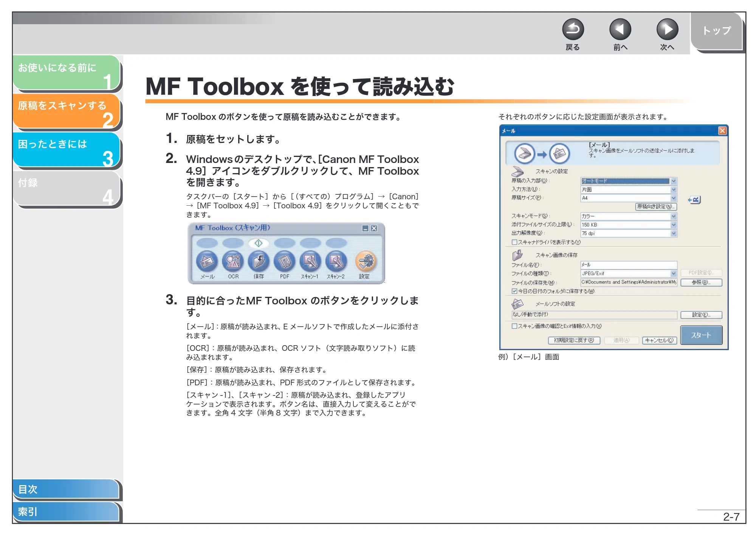756x535 pixels.
Task: Click the mail envelope icon in dialog header
Action: 559,154
